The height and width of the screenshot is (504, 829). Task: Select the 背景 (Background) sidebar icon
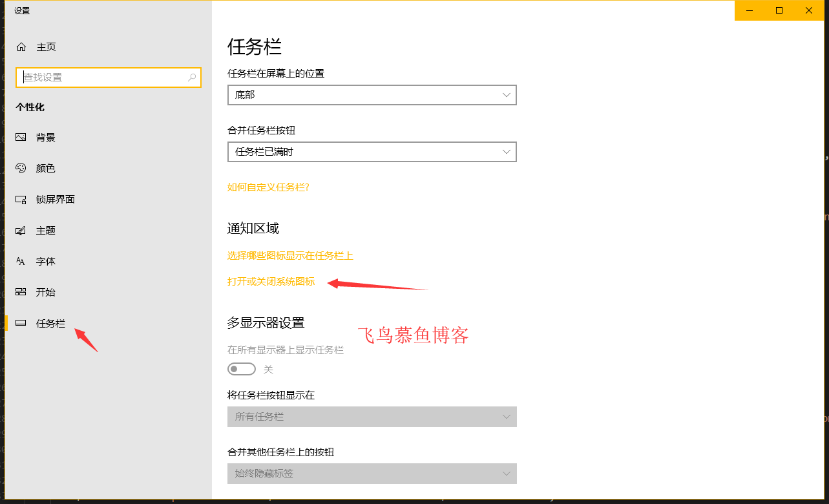21,137
